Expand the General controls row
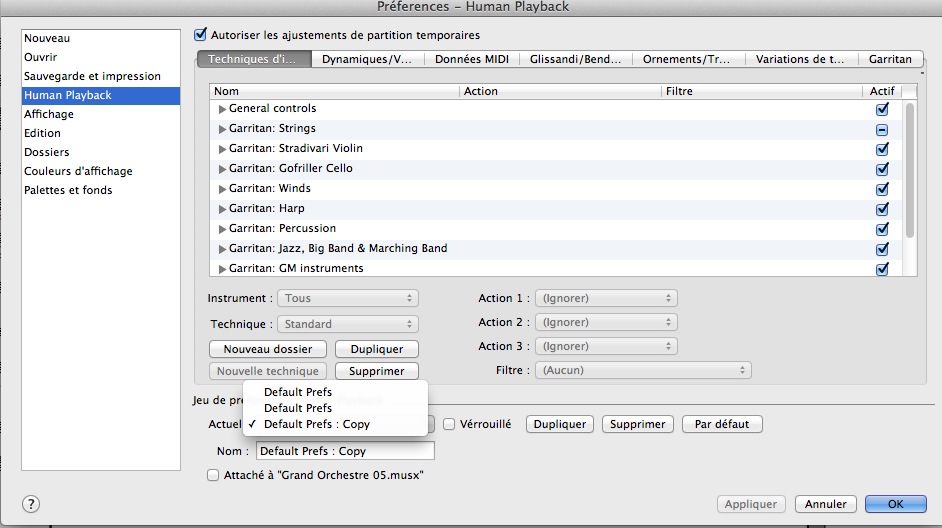The width and height of the screenshot is (942, 528). pos(222,108)
